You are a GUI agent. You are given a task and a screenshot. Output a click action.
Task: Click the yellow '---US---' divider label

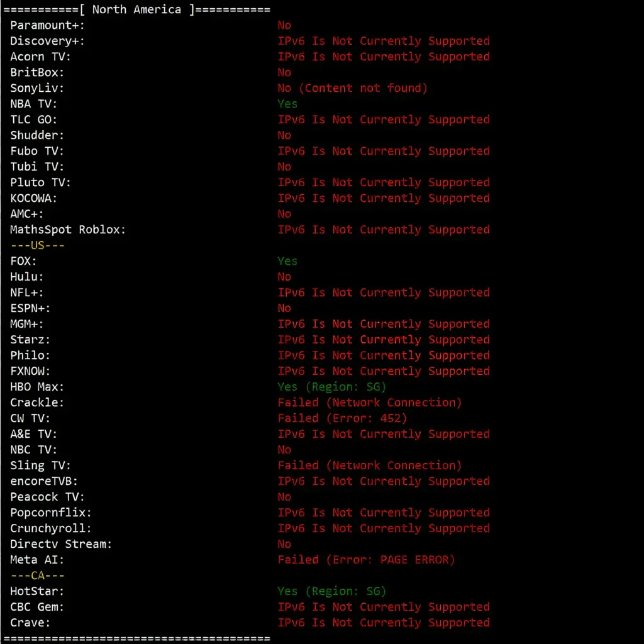coord(37,245)
